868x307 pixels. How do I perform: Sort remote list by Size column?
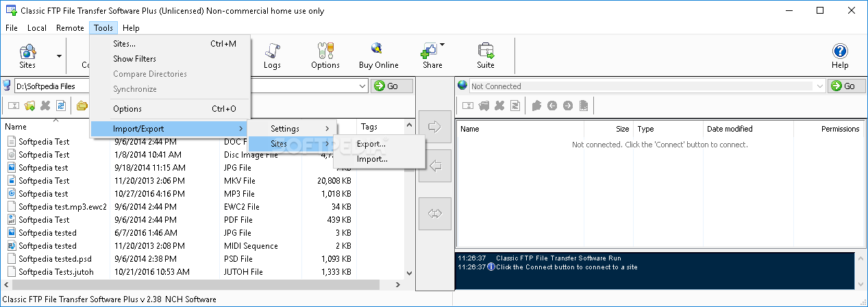(608, 128)
